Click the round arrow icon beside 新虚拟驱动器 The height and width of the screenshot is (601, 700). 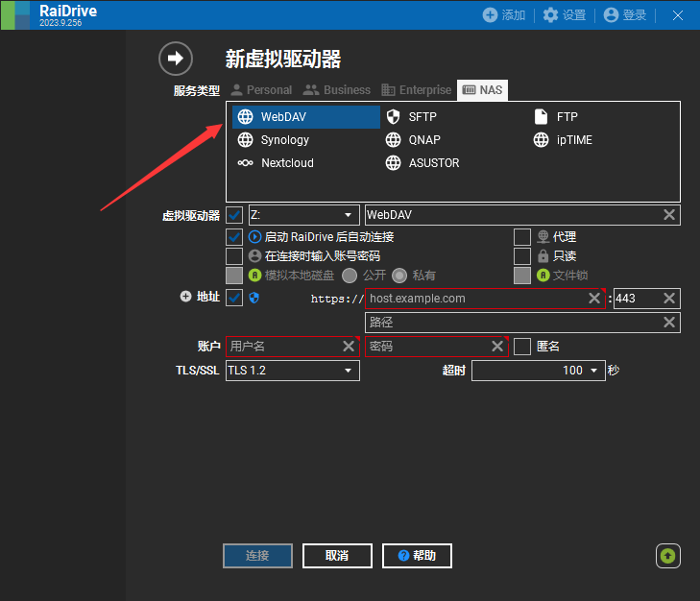coord(176,59)
